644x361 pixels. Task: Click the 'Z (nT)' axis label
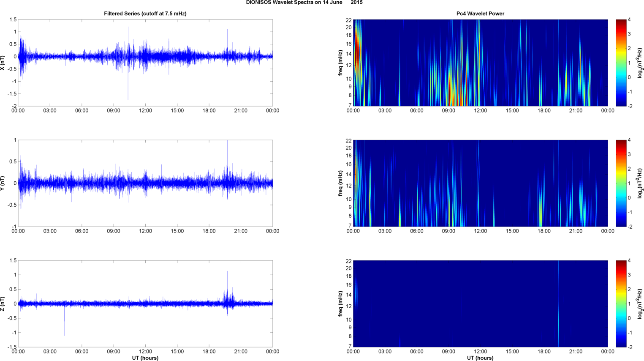(3, 304)
